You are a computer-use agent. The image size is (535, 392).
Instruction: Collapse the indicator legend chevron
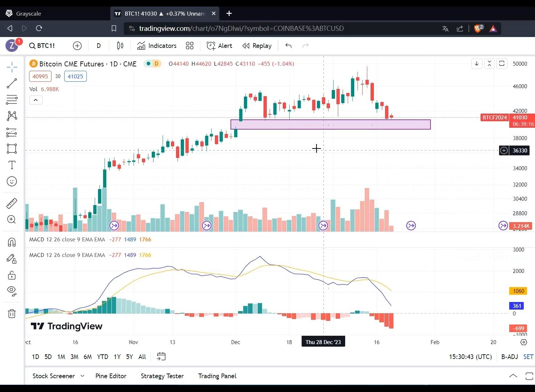(x=36, y=100)
